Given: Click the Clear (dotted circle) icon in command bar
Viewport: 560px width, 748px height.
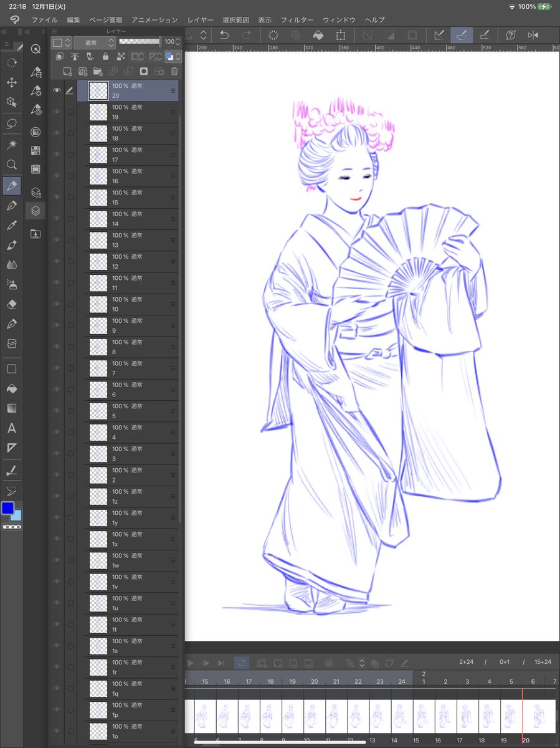Looking at the screenshot, I should click(x=273, y=36).
